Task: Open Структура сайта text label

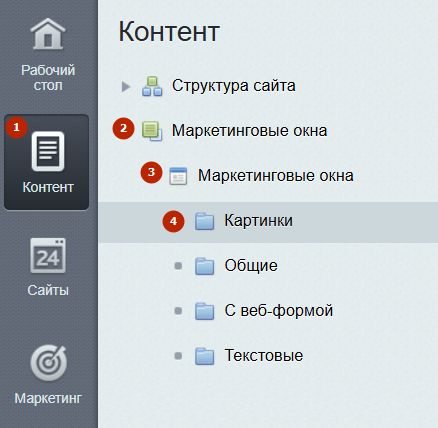Action: tap(234, 86)
